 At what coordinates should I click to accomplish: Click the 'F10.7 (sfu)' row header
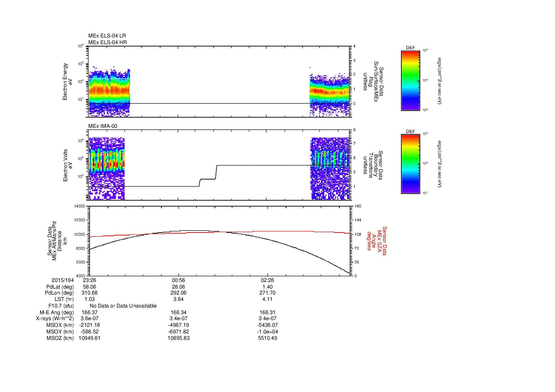pos(61,306)
